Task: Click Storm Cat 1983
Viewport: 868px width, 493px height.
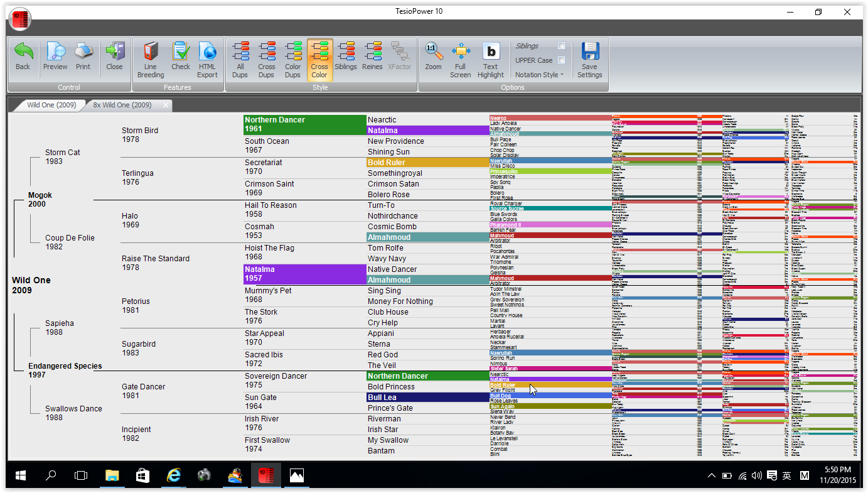Action: point(63,157)
